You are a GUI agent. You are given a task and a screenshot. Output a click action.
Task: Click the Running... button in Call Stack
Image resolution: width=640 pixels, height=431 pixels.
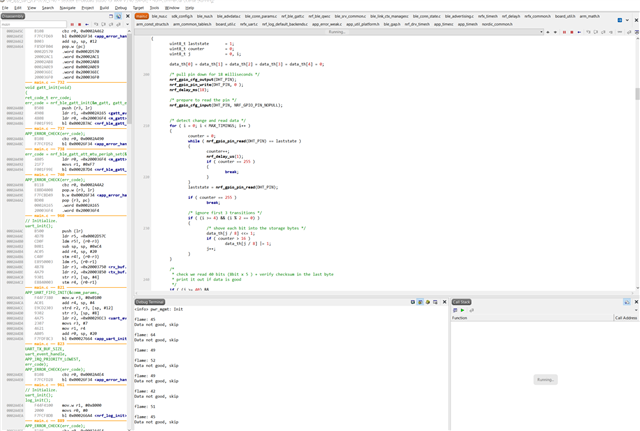(545, 380)
